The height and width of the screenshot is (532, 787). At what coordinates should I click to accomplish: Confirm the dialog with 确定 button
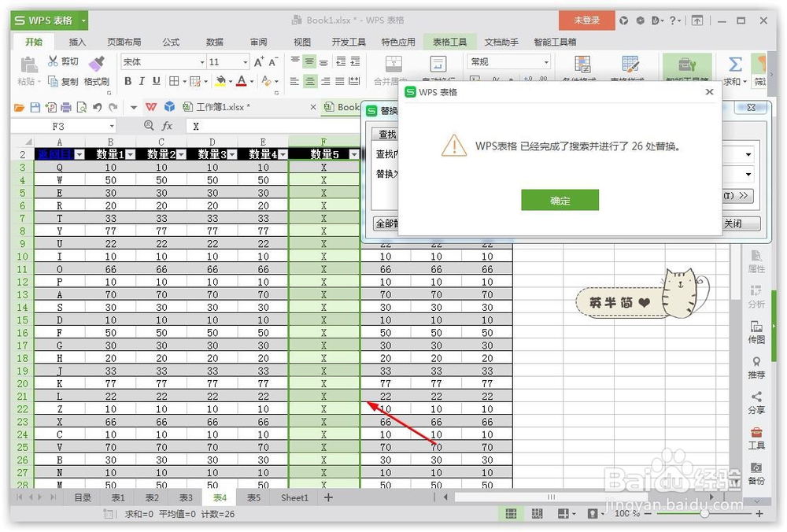click(x=560, y=200)
